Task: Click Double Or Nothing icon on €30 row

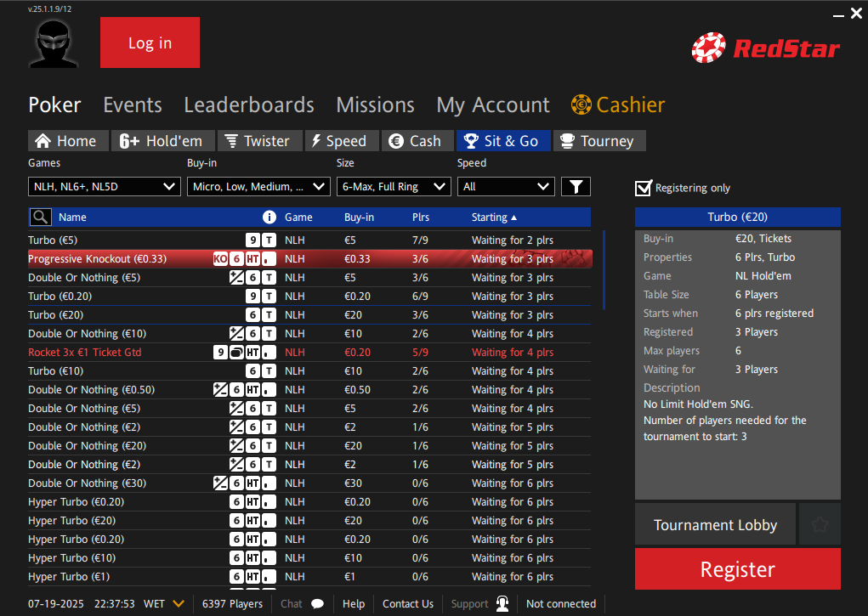Action: click(220, 483)
